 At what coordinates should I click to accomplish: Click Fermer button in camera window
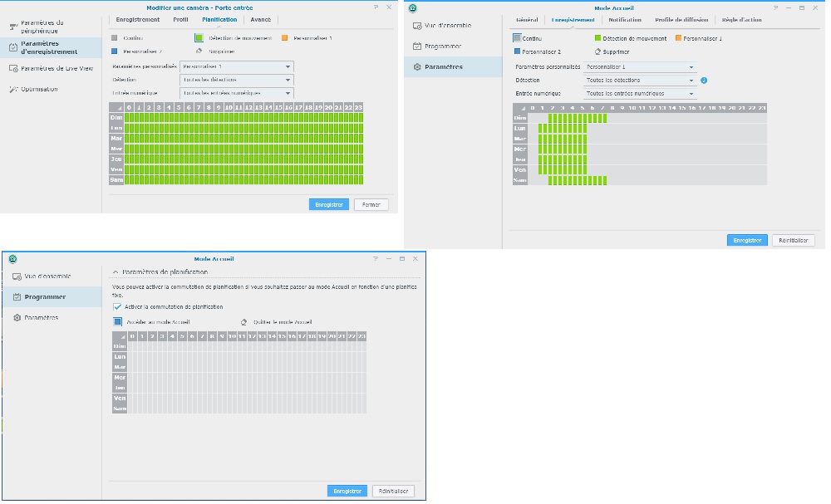pos(371,204)
